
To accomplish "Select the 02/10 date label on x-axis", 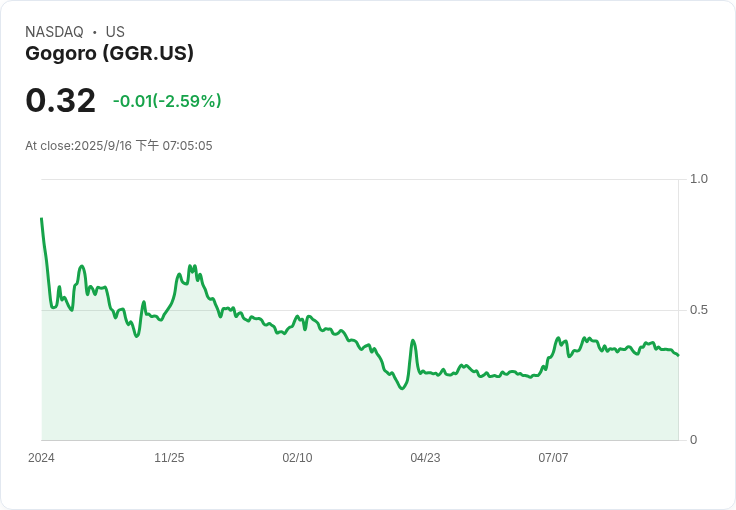I will pos(297,458).
